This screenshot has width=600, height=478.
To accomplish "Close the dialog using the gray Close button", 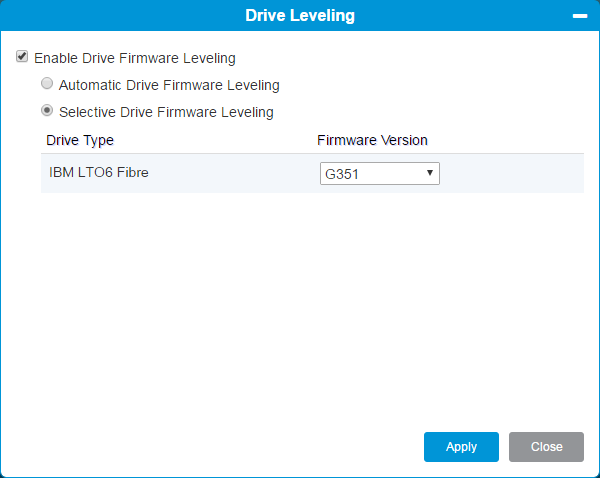I will [x=546, y=447].
